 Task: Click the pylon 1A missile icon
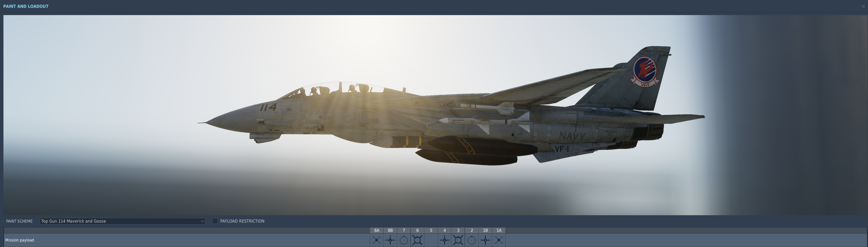point(499,240)
